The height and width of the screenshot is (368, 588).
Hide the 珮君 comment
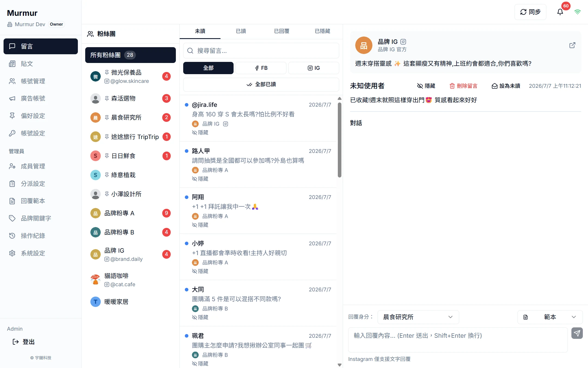[200, 364]
